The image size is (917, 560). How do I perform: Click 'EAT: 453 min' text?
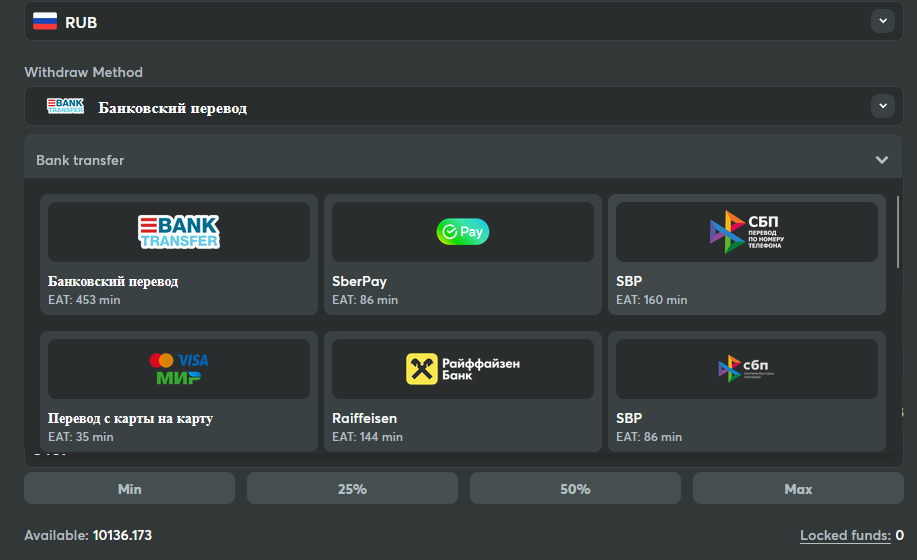[84, 300]
